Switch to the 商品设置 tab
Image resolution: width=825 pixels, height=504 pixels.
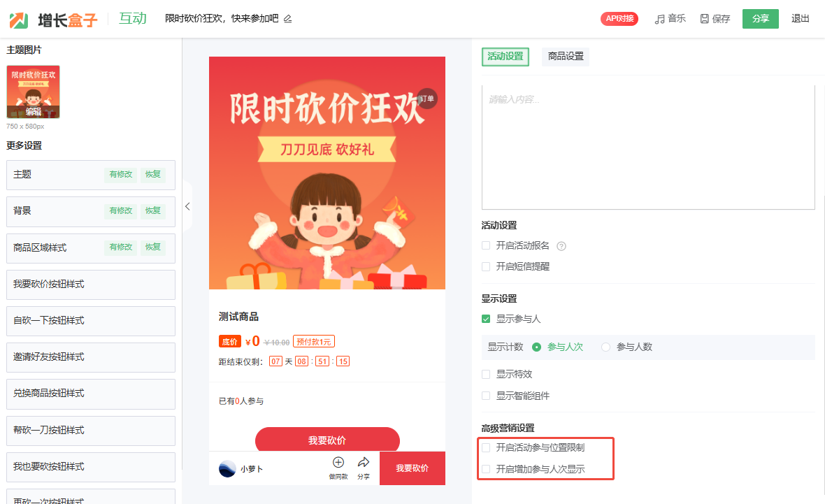(566, 57)
